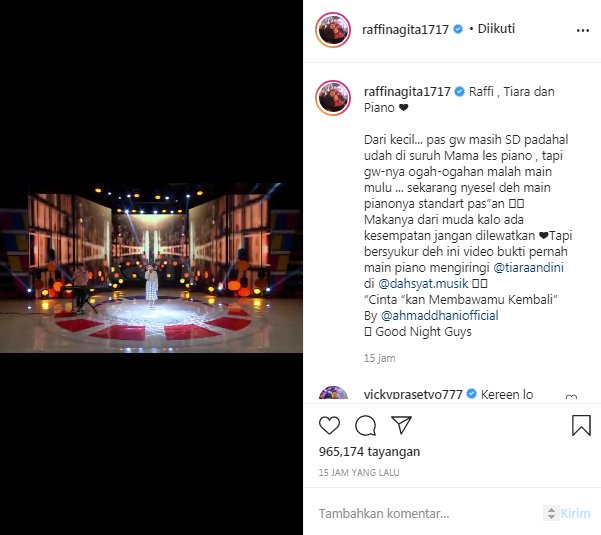Viewport: 601px width, 535px height.
Task: Click the Kirim send button
Action: 575,513
